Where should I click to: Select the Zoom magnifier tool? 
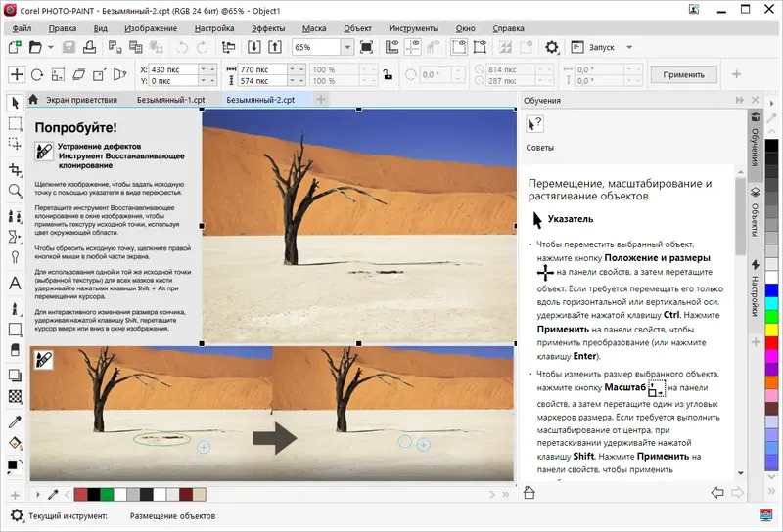coord(15,191)
